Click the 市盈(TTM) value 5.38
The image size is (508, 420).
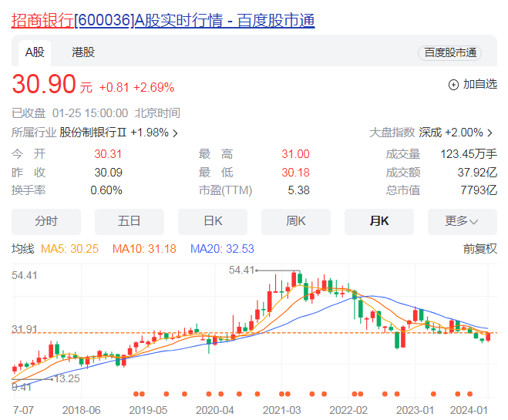point(298,190)
